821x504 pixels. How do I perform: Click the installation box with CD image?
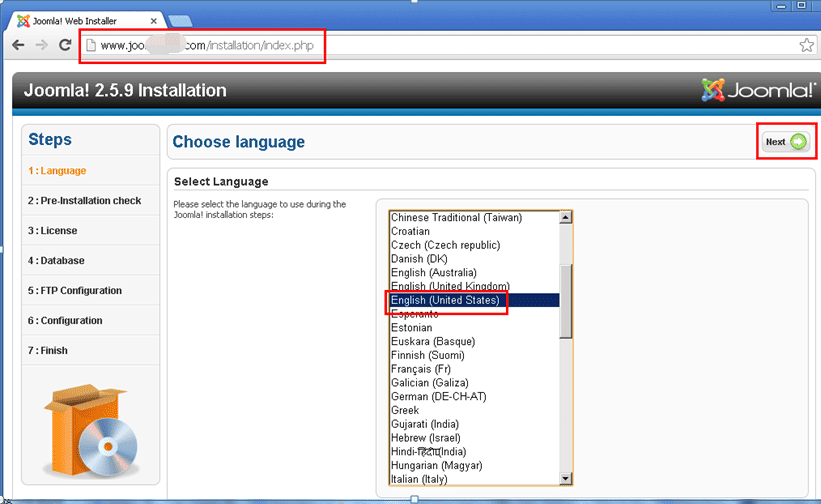pyautogui.click(x=90, y=430)
